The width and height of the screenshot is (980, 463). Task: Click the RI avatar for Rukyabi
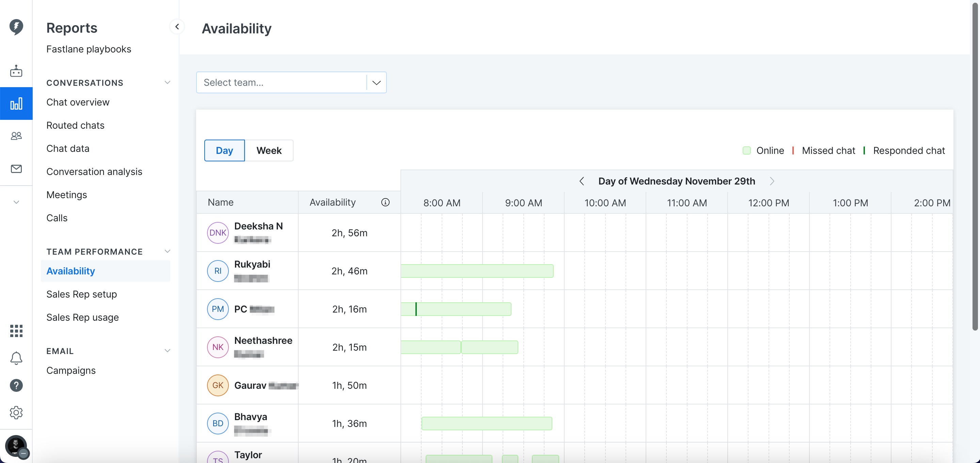click(218, 271)
